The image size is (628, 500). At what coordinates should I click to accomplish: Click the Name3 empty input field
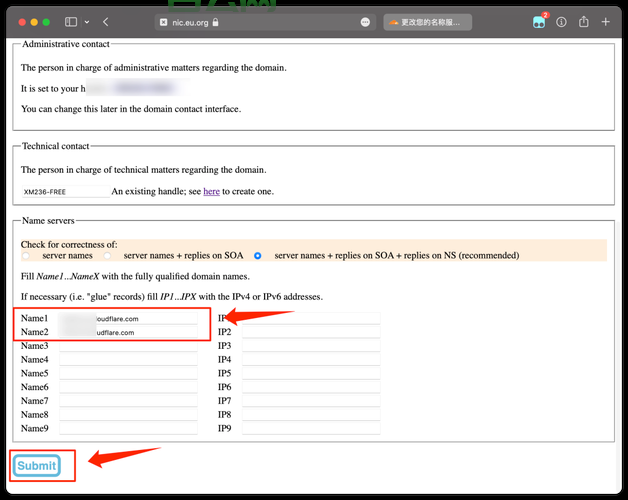point(128,346)
